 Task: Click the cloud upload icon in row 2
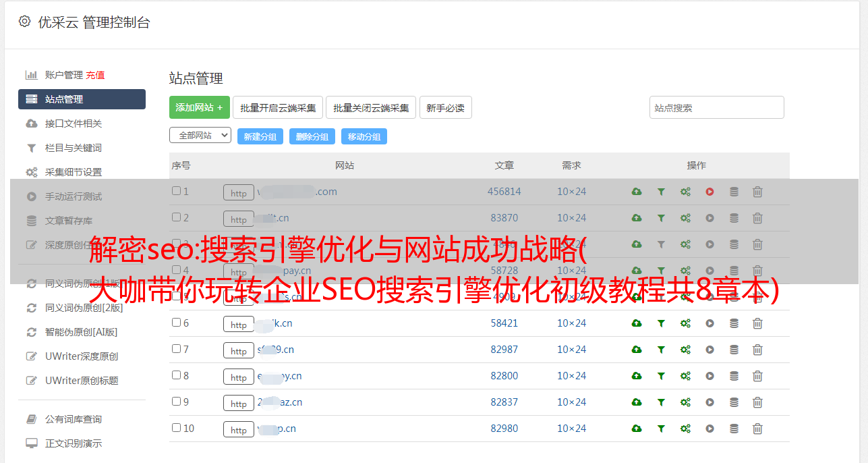coord(637,218)
